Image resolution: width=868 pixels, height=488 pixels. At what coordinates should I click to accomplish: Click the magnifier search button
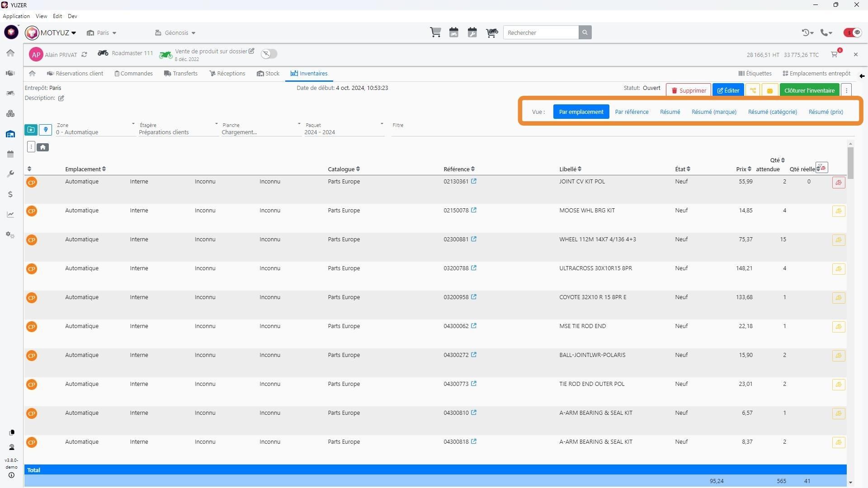tap(585, 33)
